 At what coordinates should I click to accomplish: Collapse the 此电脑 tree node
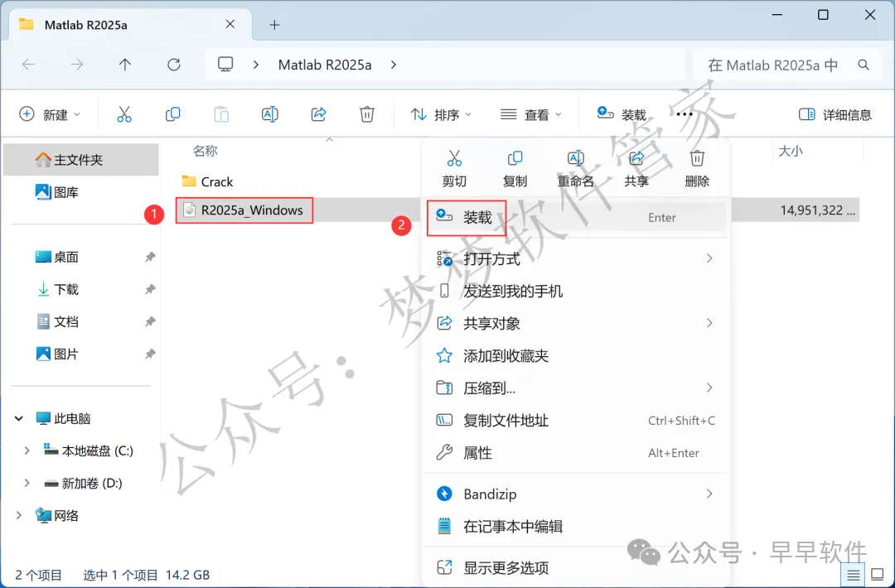click(19, 418)
